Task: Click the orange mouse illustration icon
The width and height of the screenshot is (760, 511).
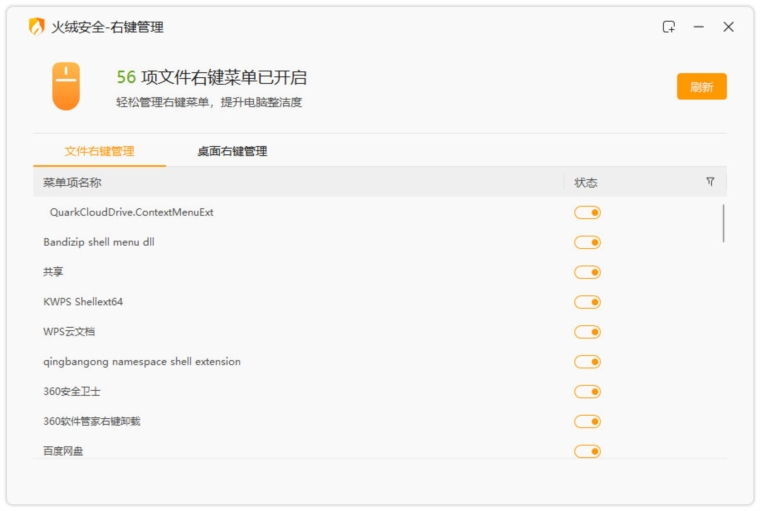Action: pos(66,86)
